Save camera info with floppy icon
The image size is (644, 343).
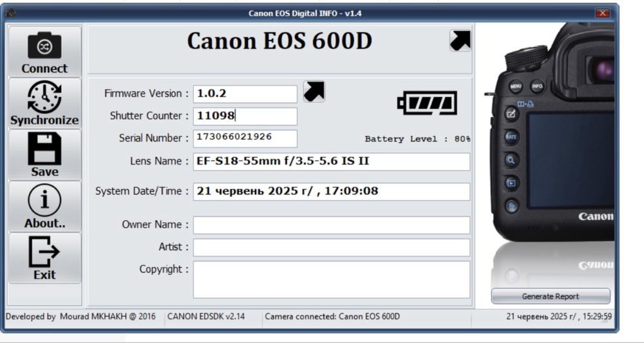[45, 154]
